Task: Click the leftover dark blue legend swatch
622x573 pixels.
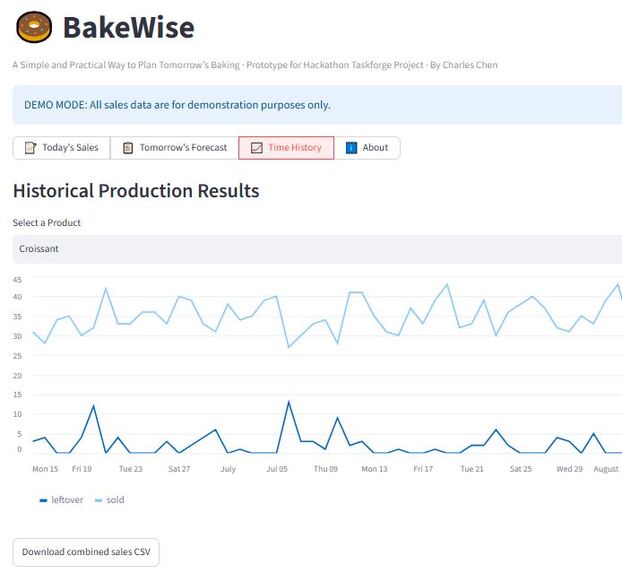Action: (x=43, y=500)
